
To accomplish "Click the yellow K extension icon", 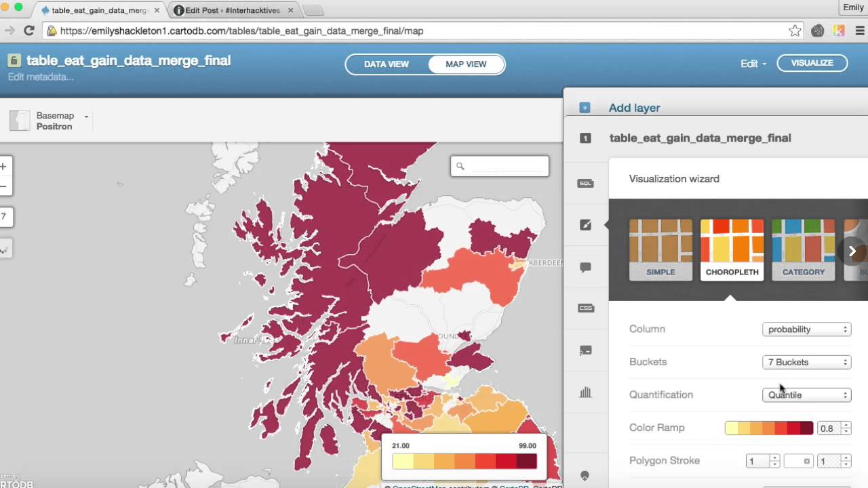I will coord(840,30).
